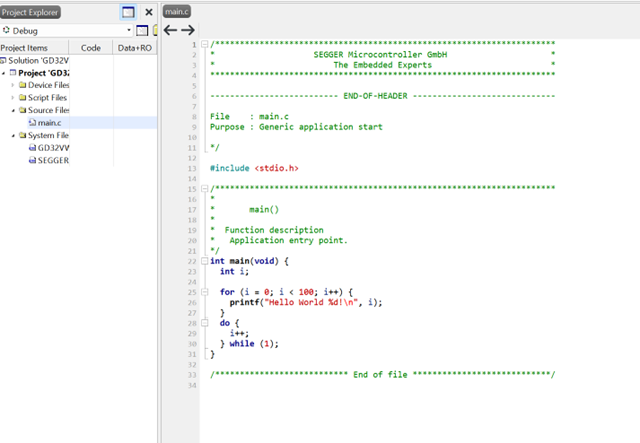Click the Script Files folder icon
Viewport: 640px width, 443px height.
pos(22,98)
